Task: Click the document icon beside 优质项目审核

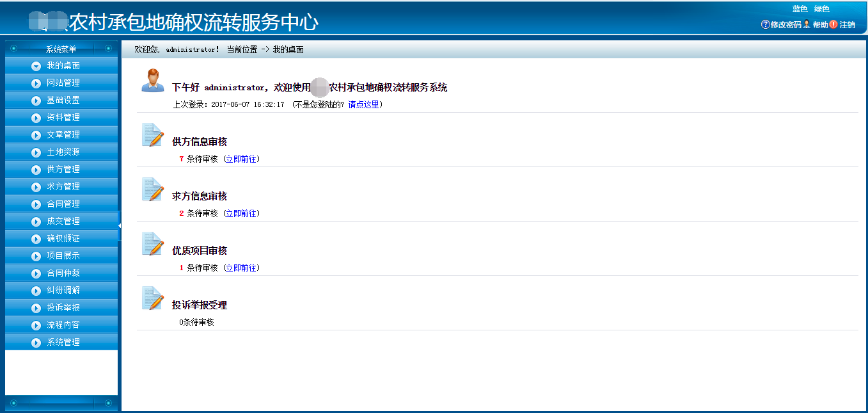Action: click(x=152, y=244)
